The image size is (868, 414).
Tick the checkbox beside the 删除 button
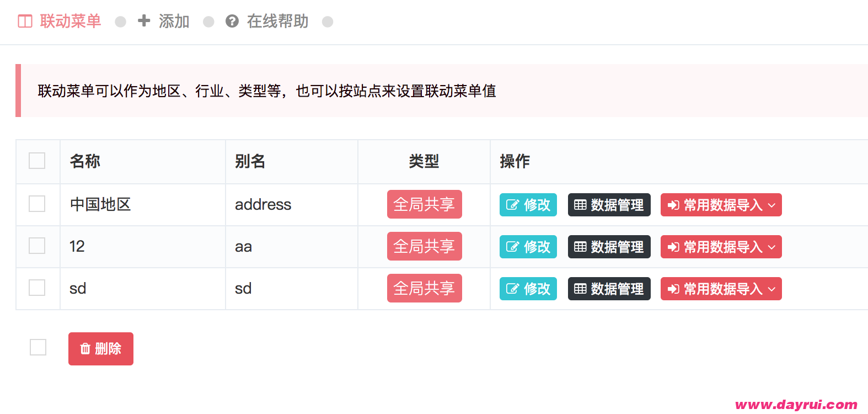click(x=38, y=347)
